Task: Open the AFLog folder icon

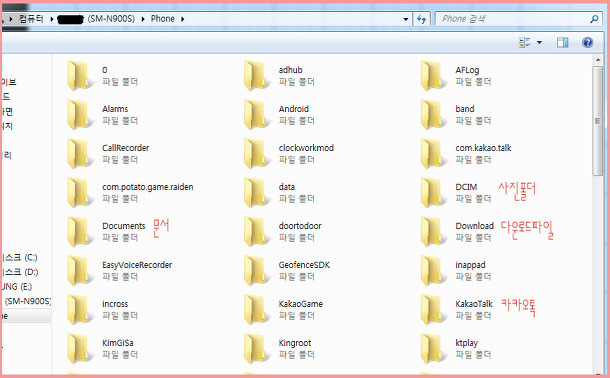Action: pos(433,75)
